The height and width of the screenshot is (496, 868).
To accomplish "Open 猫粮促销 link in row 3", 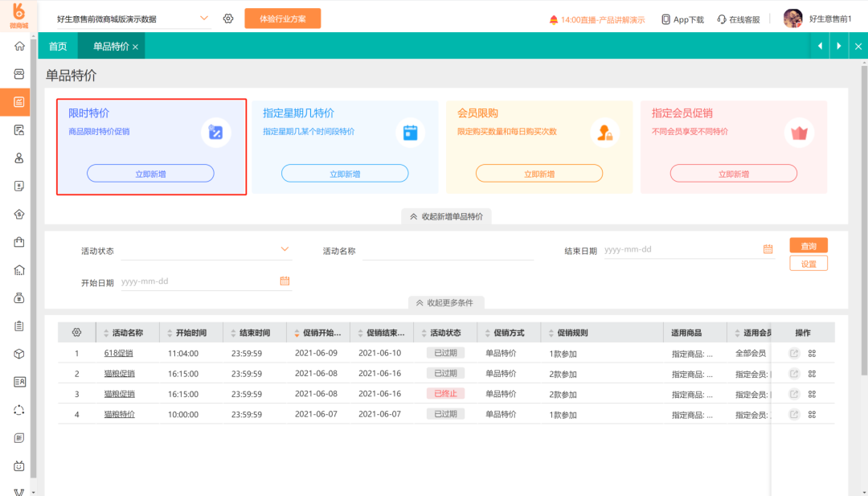I will click(x=120, y=394).
